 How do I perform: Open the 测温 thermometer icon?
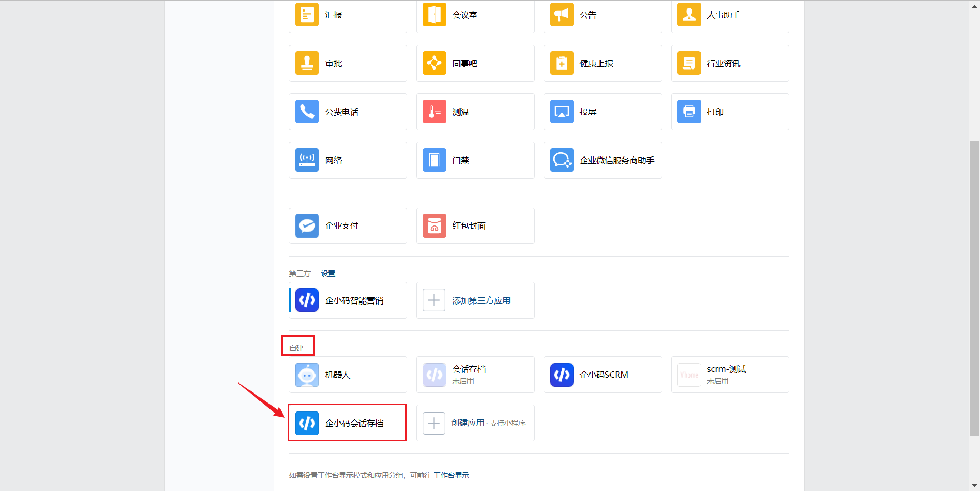434,112
